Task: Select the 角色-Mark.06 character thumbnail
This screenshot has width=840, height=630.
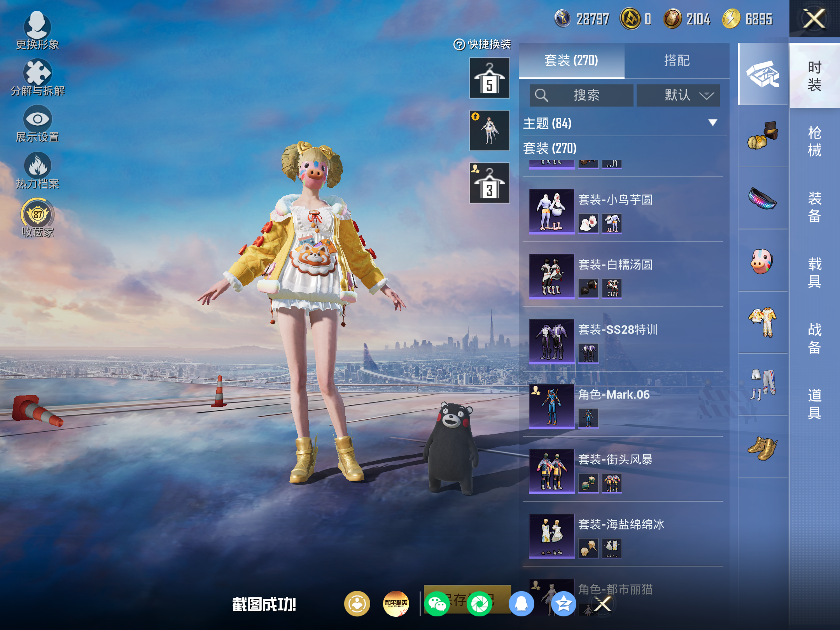Action: 551,406
